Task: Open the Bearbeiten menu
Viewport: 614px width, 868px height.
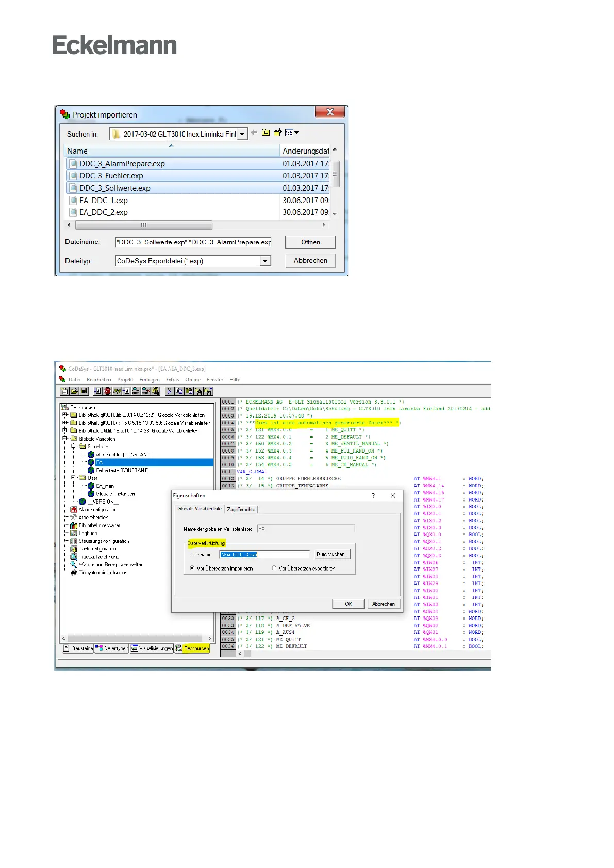Action: (x=99, y=380)
